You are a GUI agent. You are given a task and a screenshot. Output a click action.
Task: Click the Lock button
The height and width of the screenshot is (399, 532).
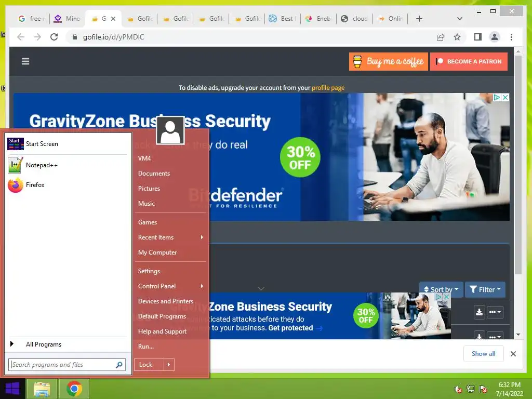point(149,365)
